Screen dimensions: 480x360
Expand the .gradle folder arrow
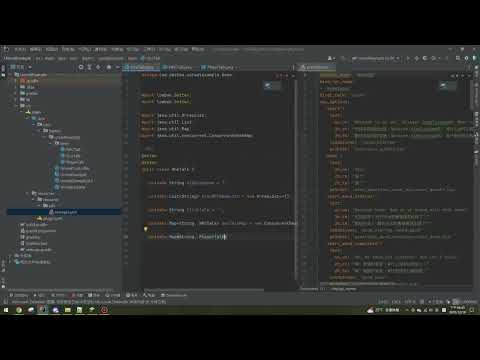pos(17,81)
